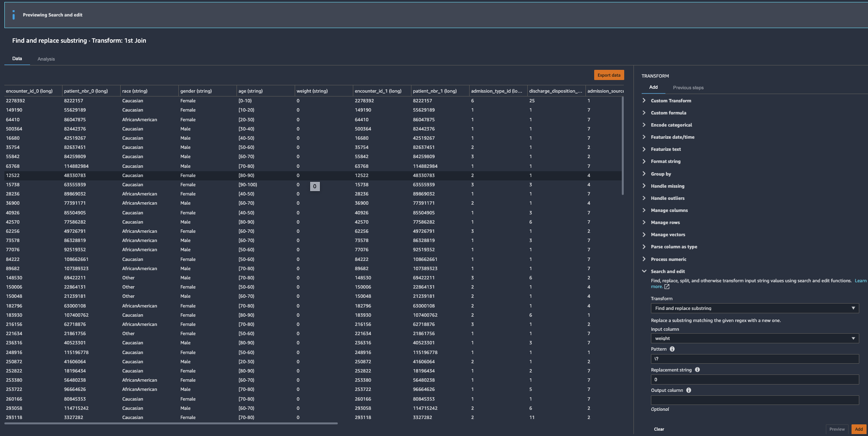
Task: Click the cell 293118 in encounter_id_1 column
Action: coord(363,418)
